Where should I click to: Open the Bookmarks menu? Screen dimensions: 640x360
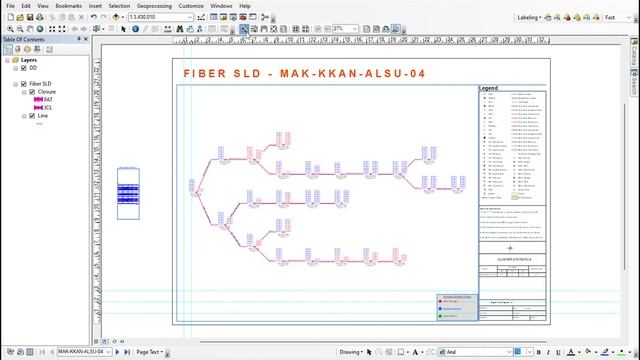tap(69, 6)
